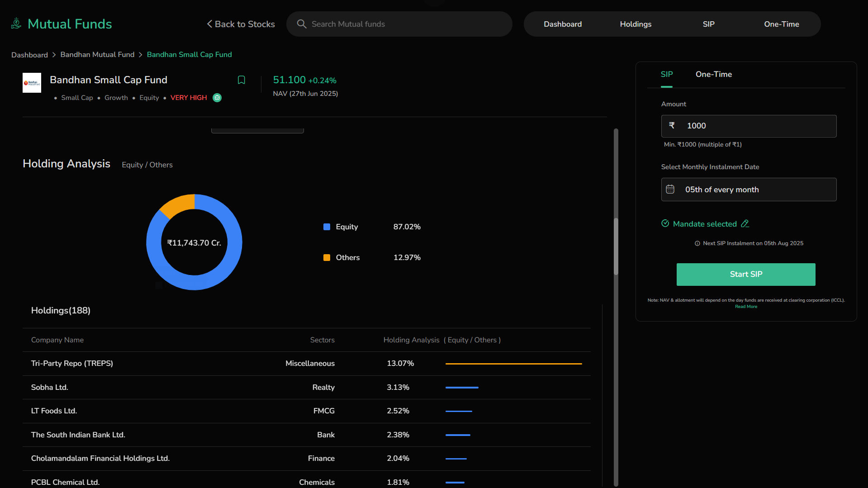The height and width of the screenshot is (488, 868).
Task: Click the Amount input field showing 1000
Action: 749,126
